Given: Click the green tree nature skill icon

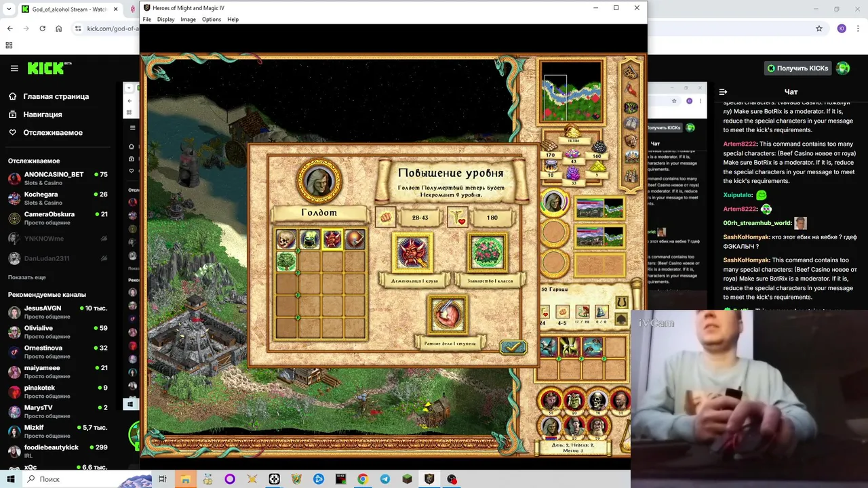Looking at the screenshot, I should 285,262.
